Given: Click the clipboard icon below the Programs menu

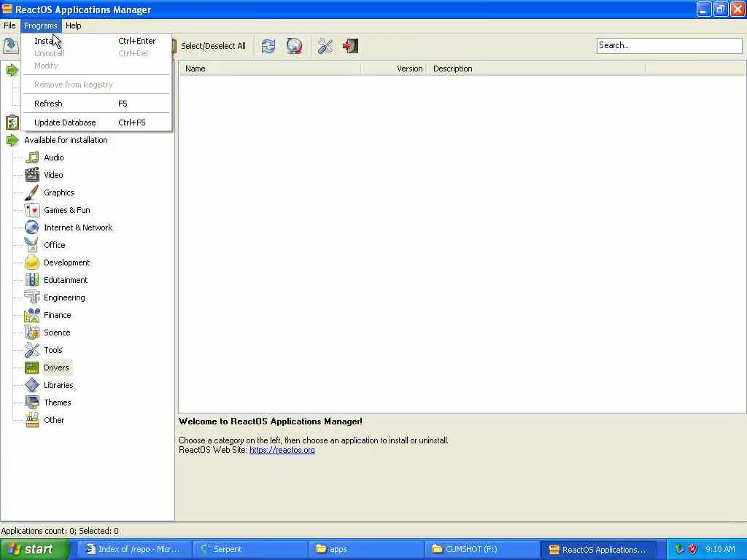Looking at the screenshot, I should coord(12,122).
